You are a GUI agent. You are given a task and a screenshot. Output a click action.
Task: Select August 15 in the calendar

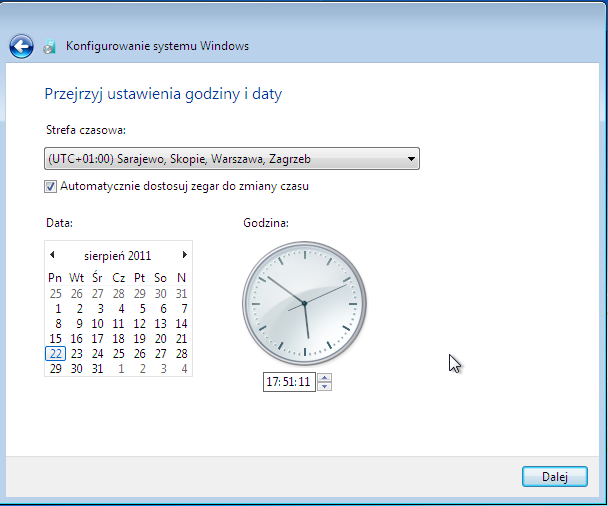point(55,339)
